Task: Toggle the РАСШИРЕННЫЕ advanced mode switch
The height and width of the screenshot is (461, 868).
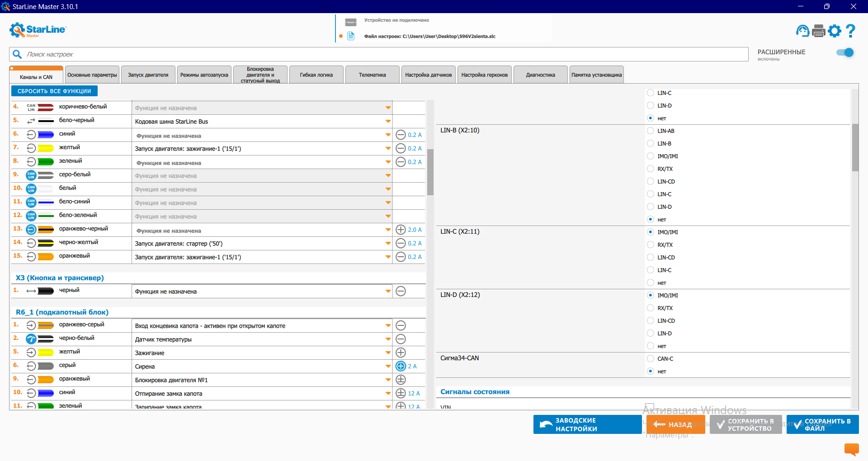Action: pos(844,52)
